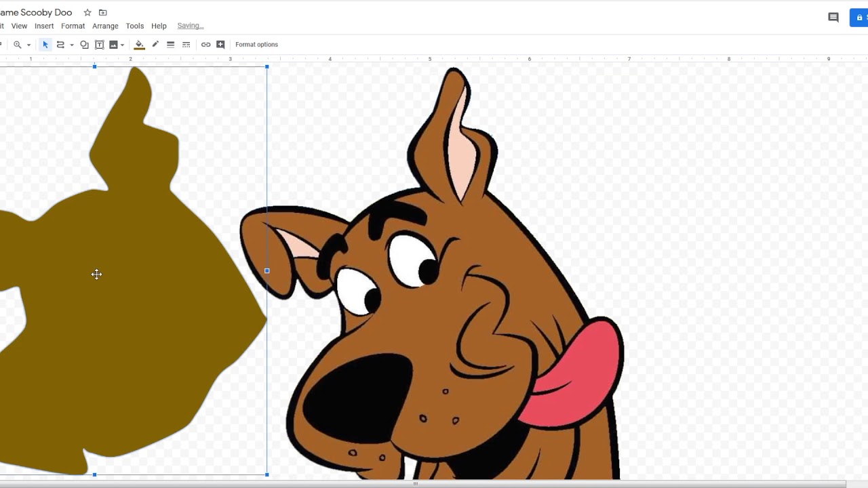Click the selection's right-middle resize handle
868x488 pixels.
click(x=267, y=270)
